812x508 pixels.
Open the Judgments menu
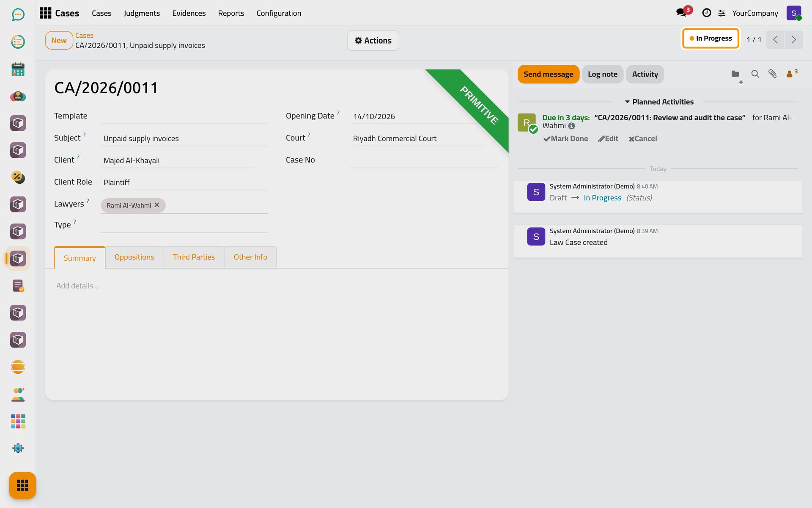pos(142,13)
